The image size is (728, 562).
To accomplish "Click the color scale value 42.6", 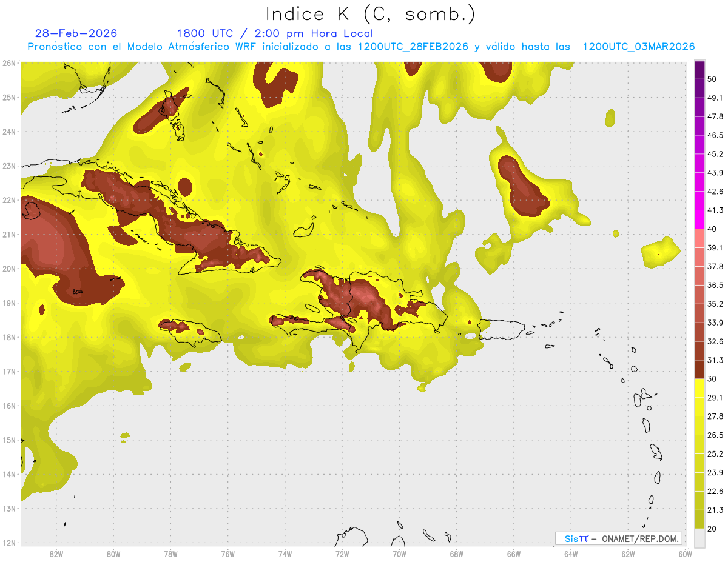I will pos(715,192).
